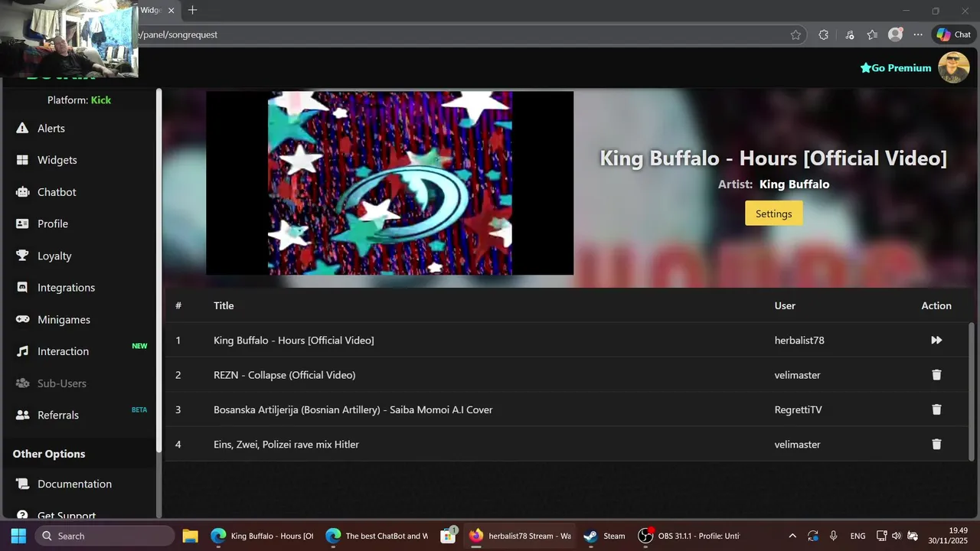The height and width of the screenshot is (551, 980).
Task: Select the RegrettiTV user cell
Action: tap(798, 410)
